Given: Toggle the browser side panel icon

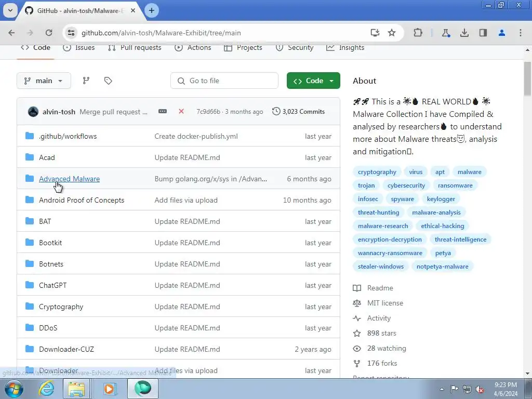Looking at the screenshot, I should [483, 33].
